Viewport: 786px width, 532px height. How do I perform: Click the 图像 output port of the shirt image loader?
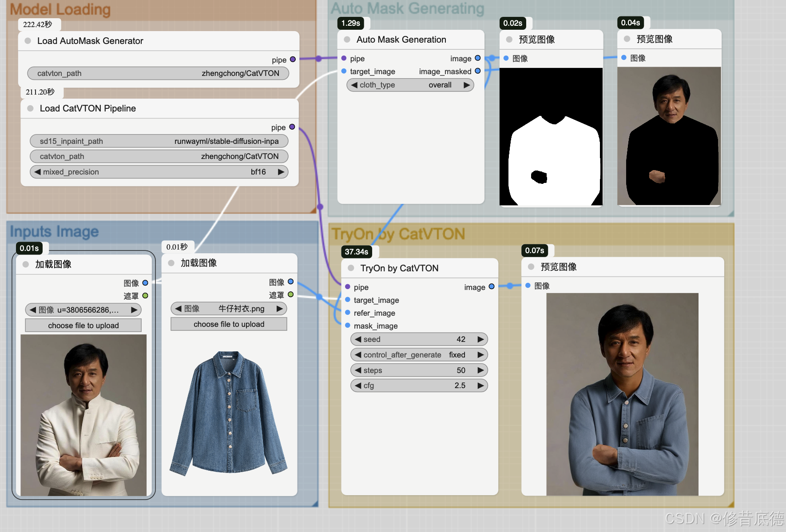pyautogui.click(x=291, y=282)
